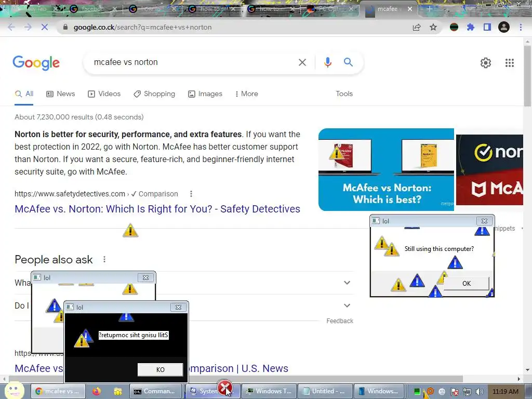Select the All results tab
Viewport: 532px width, 399px height.
click(24, 94)
